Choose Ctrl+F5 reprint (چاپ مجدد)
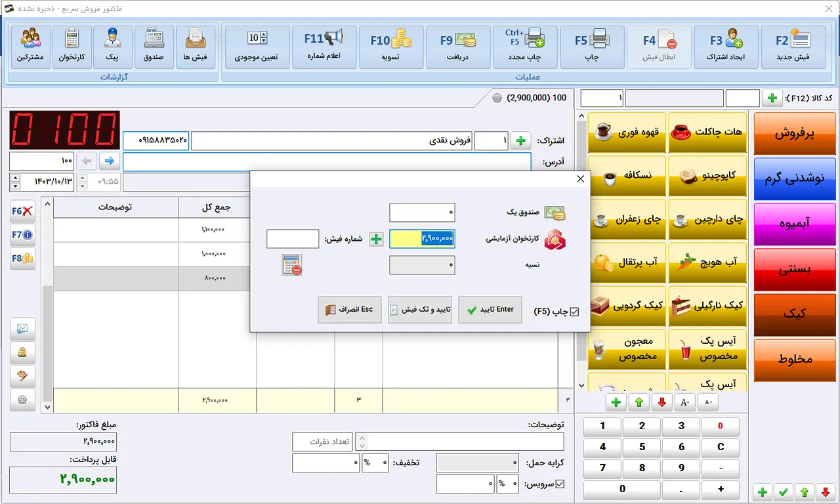Viewport: 840px width, 504px height. tap(525, 47)
